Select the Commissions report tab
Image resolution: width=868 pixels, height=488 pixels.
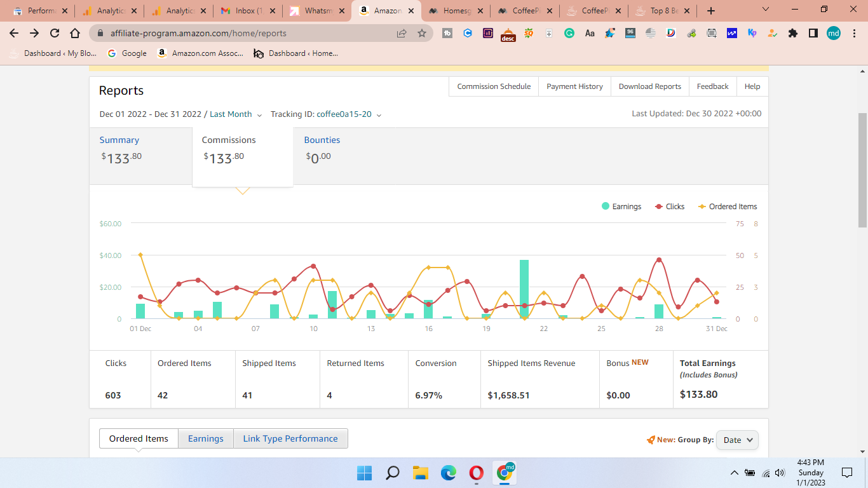[x=243, y=157]
